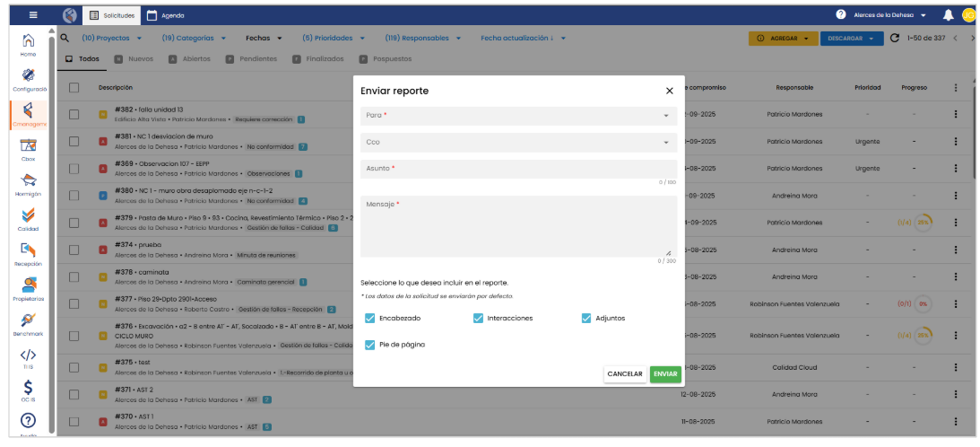Close the Enviar reporte dialog
The height and width of the screenshot is (447, 980).
[x=670, y=91]
